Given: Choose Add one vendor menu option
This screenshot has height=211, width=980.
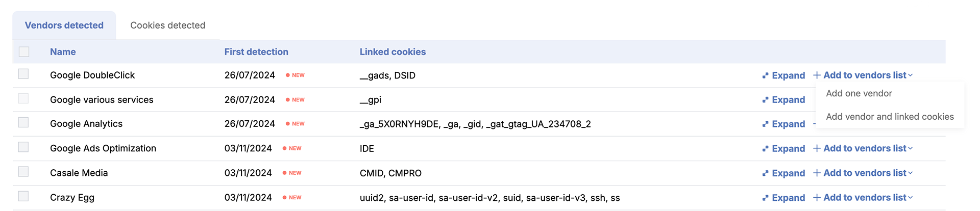Looking at the screenshot, I should [x=859, y=93].
